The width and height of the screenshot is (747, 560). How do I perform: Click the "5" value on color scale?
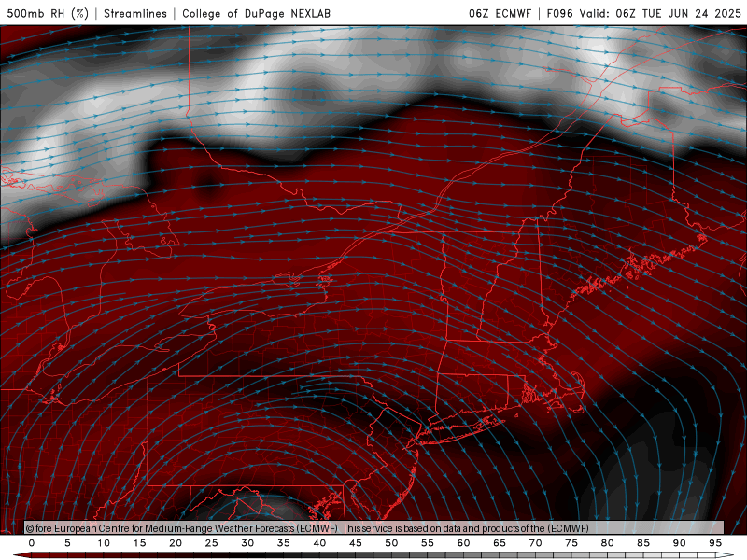tap(67, 543)
